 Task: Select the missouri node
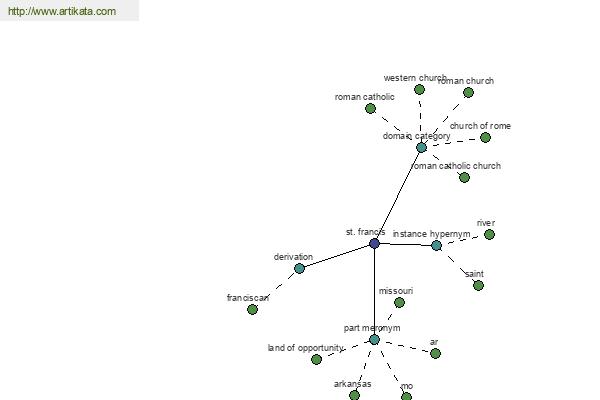(399, 303)
